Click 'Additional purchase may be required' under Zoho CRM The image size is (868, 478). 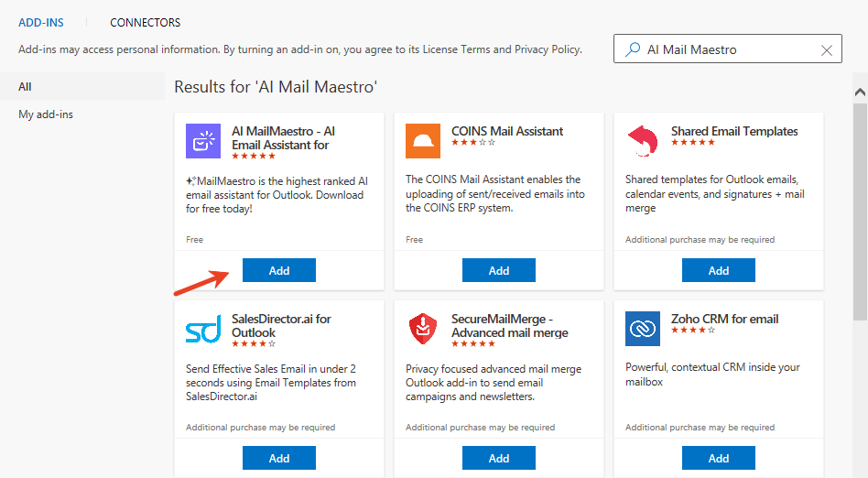(x=700, y=428)
